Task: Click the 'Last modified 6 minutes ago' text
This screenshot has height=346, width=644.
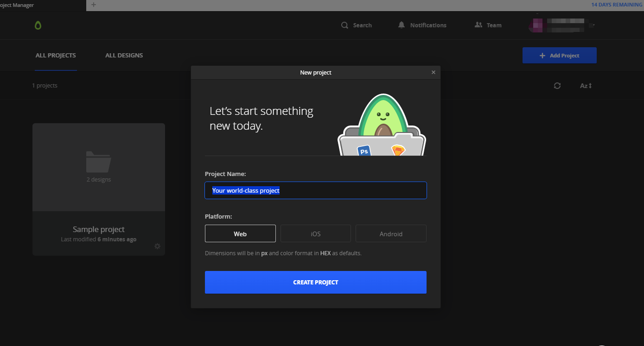Action: tap(99, 239)
